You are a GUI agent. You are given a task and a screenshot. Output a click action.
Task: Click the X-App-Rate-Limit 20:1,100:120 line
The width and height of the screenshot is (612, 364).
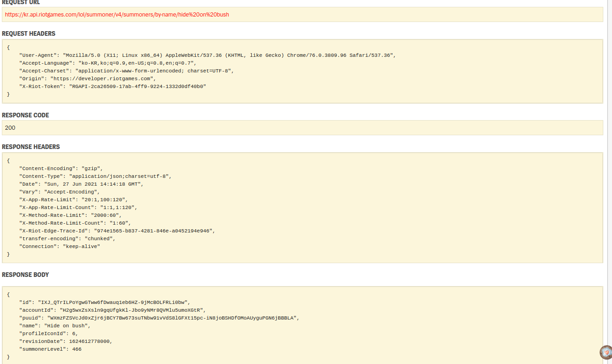coord(73,199)
